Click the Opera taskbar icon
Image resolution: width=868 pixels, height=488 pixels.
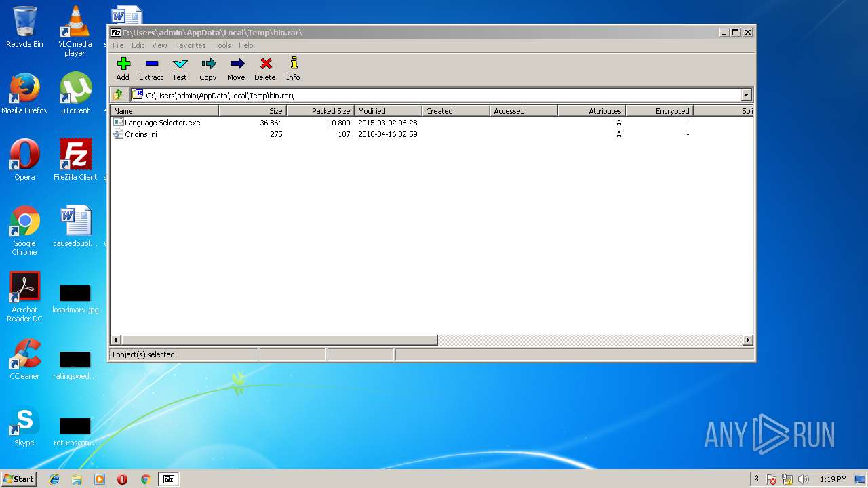[x=122, y=479]
